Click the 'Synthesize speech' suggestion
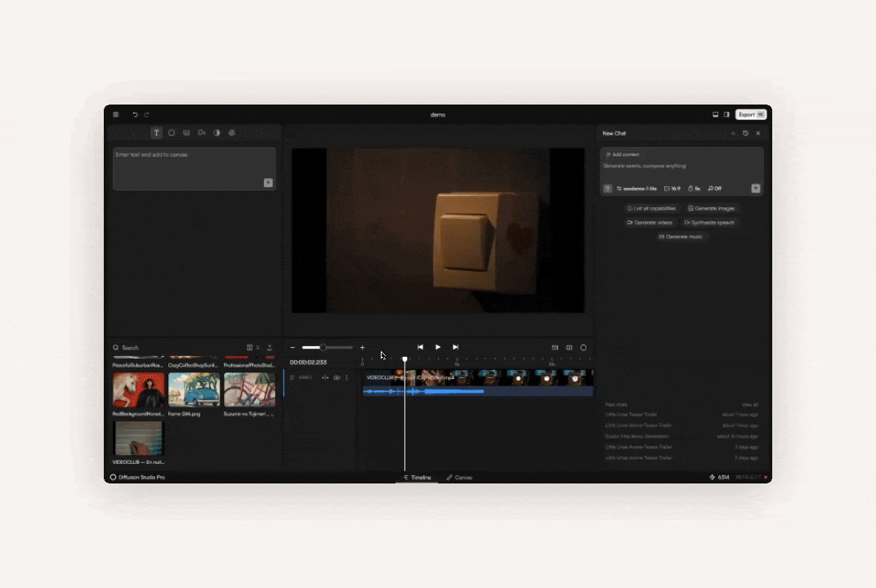876x588 pixels. coord(709,222)
